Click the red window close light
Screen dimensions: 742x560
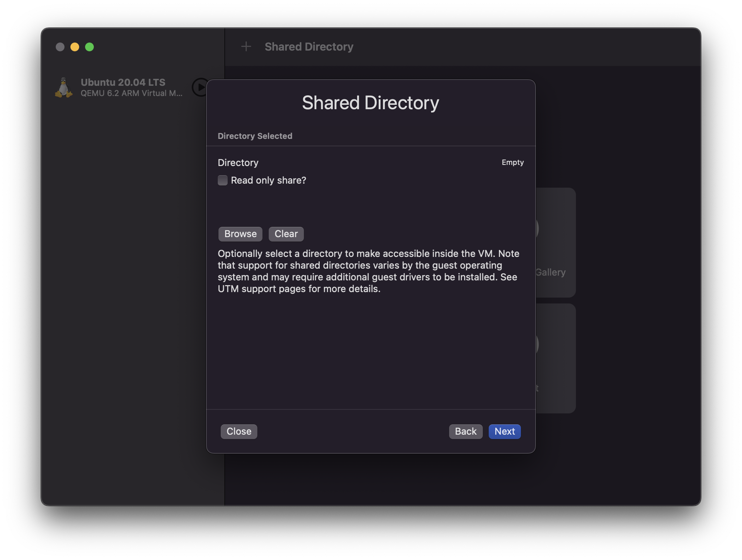(60, 47)
